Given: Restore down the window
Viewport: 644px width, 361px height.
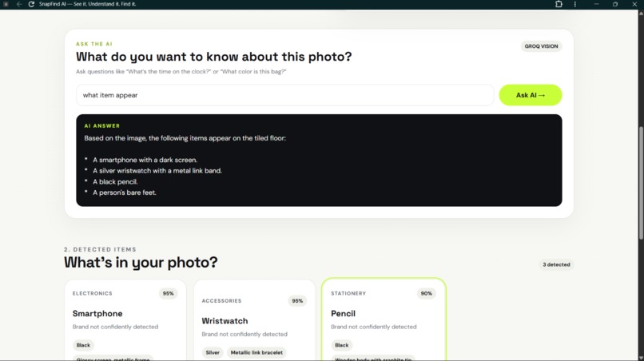Looking at the screenshot, I should 615,4.
